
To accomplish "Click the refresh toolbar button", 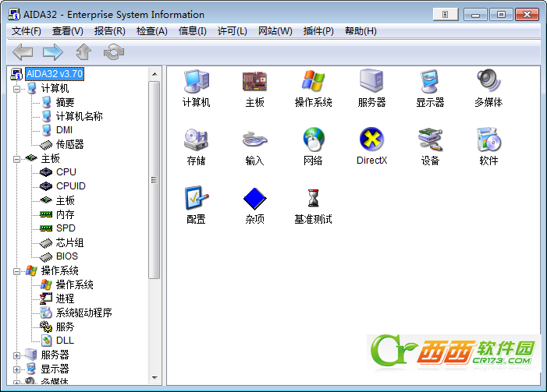I will click(x=114, y=52).
